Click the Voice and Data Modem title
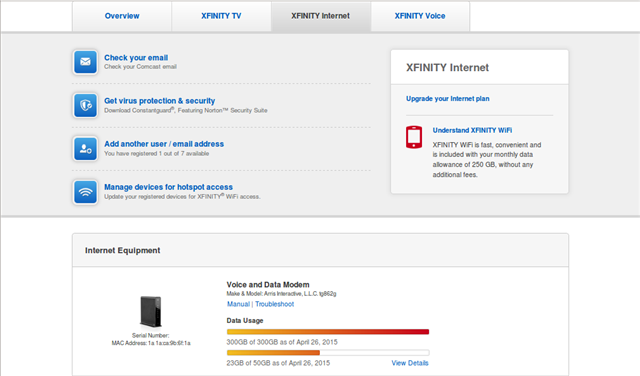The image size is (640, 376). pos(268,285)
